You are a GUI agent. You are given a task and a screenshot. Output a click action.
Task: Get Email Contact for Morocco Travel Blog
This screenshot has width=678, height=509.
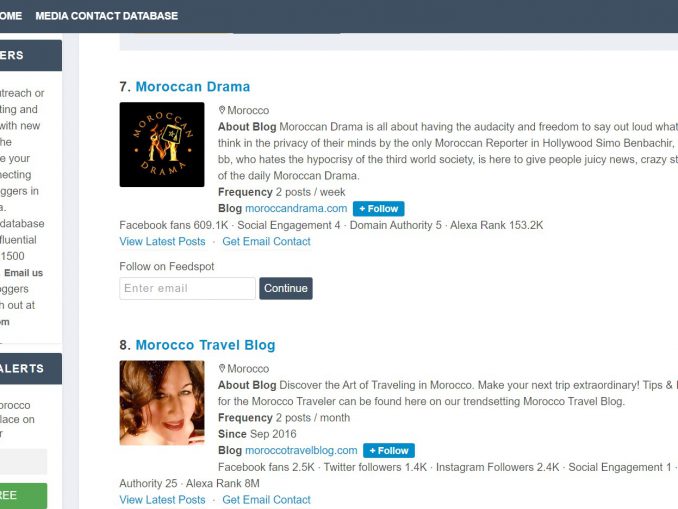(x=266, y=500)
